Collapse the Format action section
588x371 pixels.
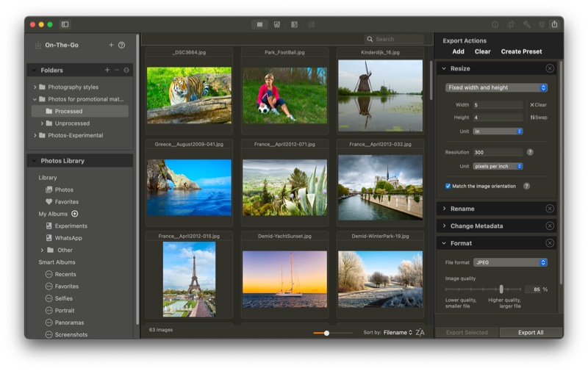click(x=444, y=243)
